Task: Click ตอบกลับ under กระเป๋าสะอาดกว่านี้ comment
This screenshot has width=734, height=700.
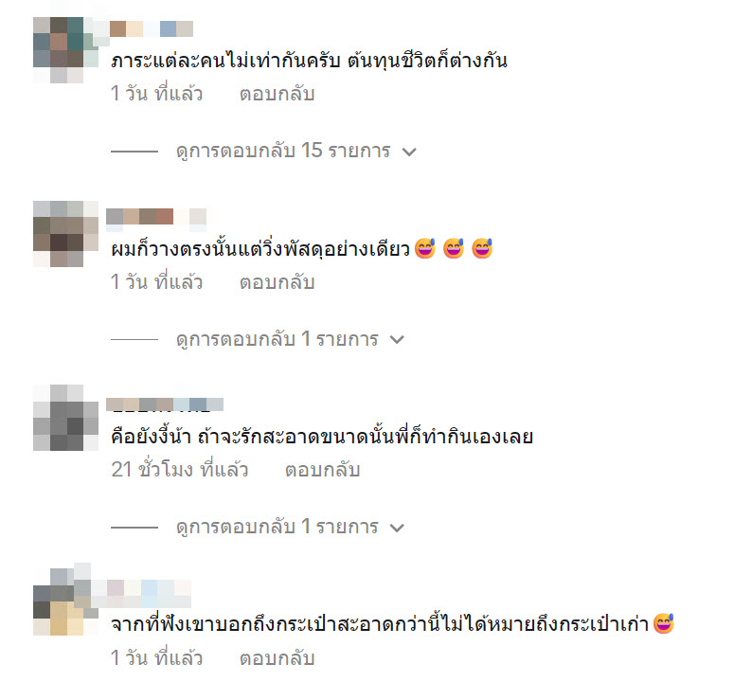Action: pos(277,658)
